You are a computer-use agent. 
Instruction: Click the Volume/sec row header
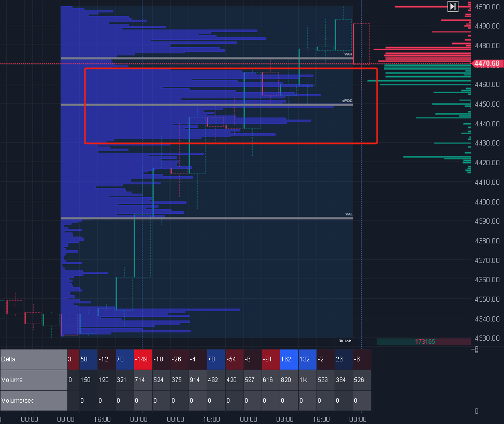(x=34, y=401)
